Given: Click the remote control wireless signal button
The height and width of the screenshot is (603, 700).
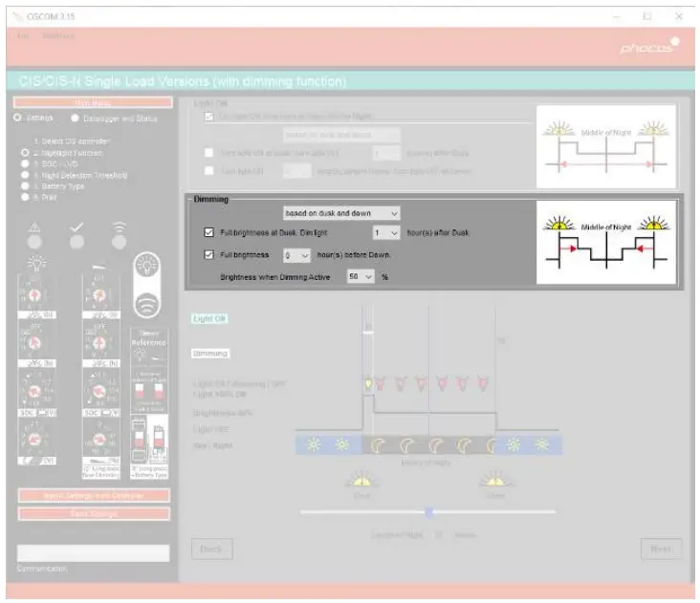Looking at the screenshot, I should [x=147, y=304].
